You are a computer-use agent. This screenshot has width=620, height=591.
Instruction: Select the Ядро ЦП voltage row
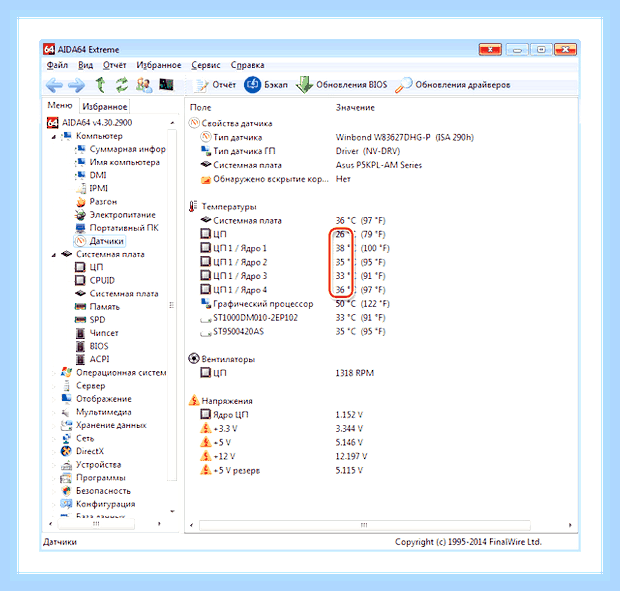coord(282,414)
